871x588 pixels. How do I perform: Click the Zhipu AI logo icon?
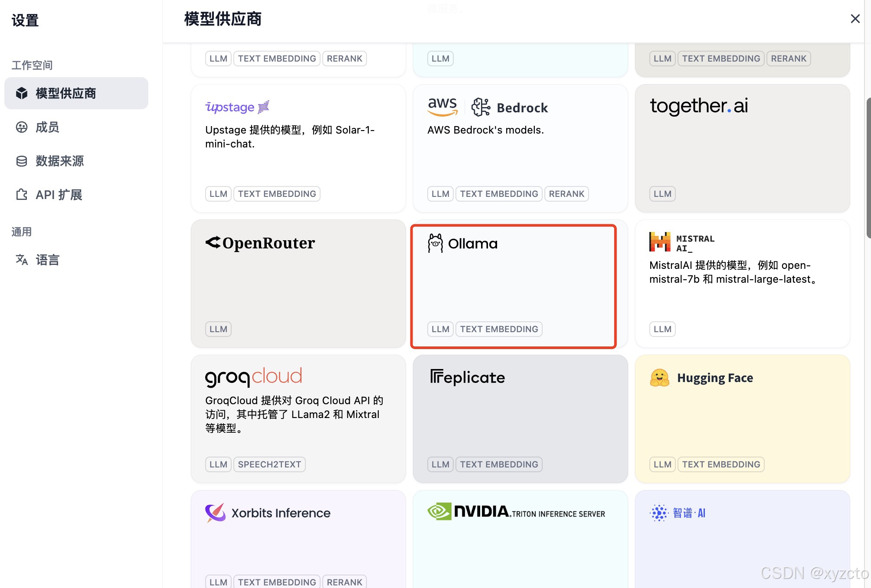(659, 513)
